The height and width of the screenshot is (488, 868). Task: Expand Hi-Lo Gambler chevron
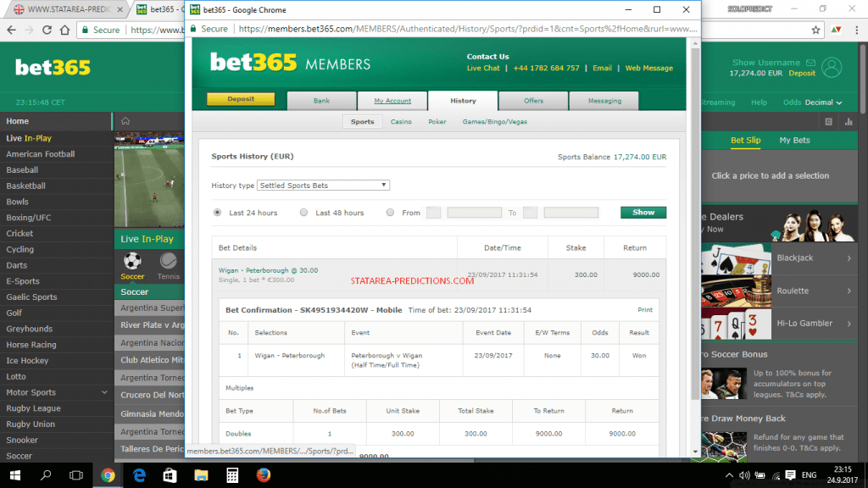click(849, 323)
